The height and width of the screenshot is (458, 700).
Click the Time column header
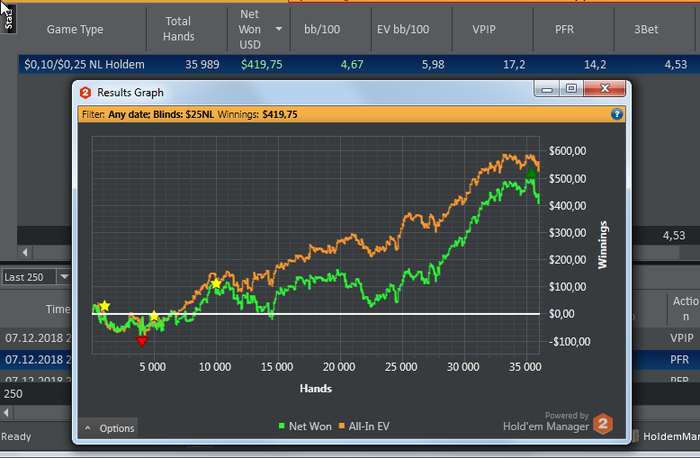[x=58, y=309]
